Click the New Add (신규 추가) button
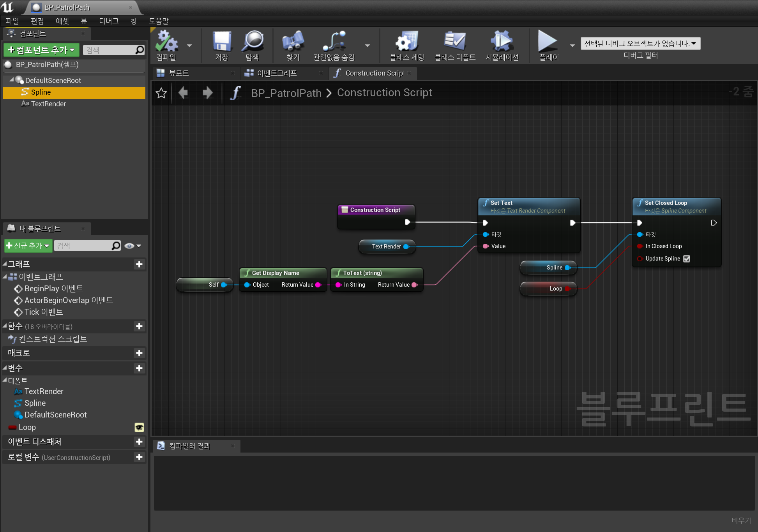The image size is (758, 532). coord(28,246)
